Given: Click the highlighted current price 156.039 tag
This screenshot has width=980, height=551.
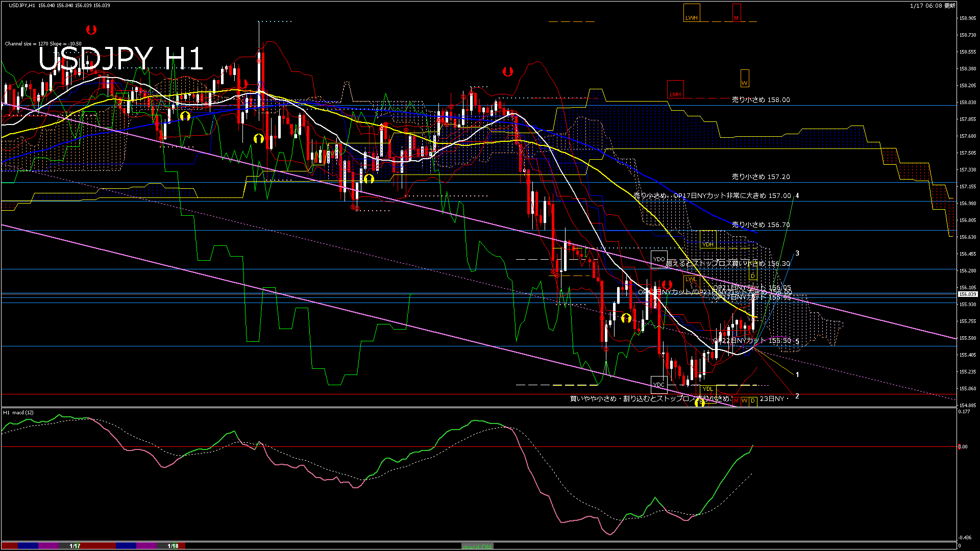Looking at the screenshot, I should tap(967, 294).
